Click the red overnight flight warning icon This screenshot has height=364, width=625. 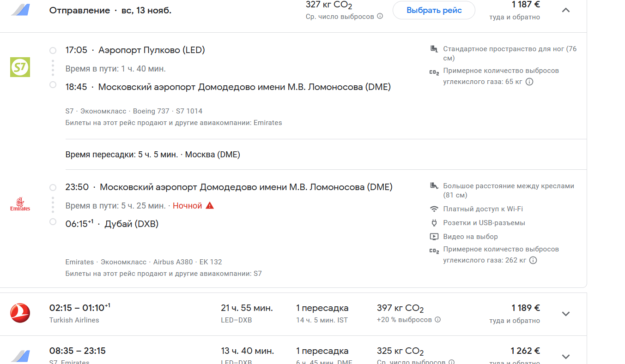[x=210, y=206]
